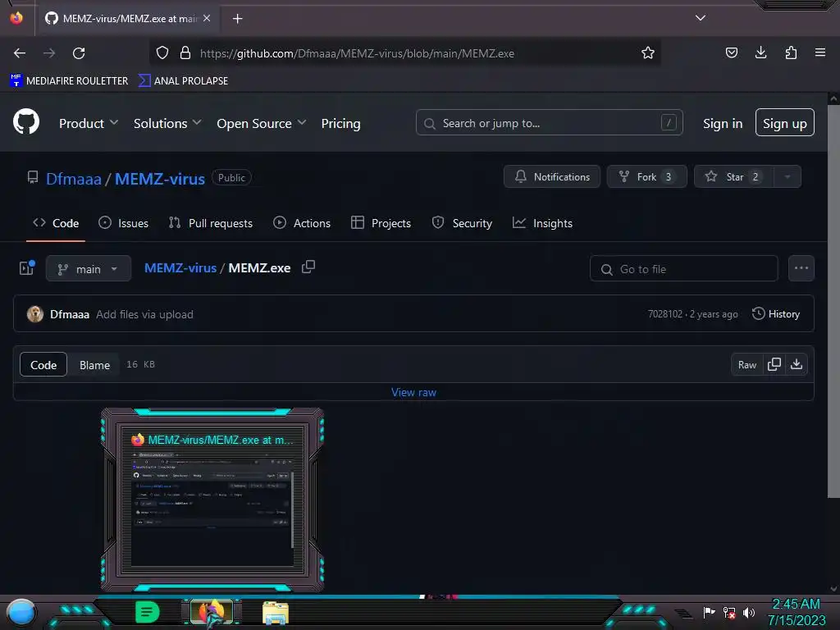
Task: Click the Search or jump to field
Action: click(549, 123)
